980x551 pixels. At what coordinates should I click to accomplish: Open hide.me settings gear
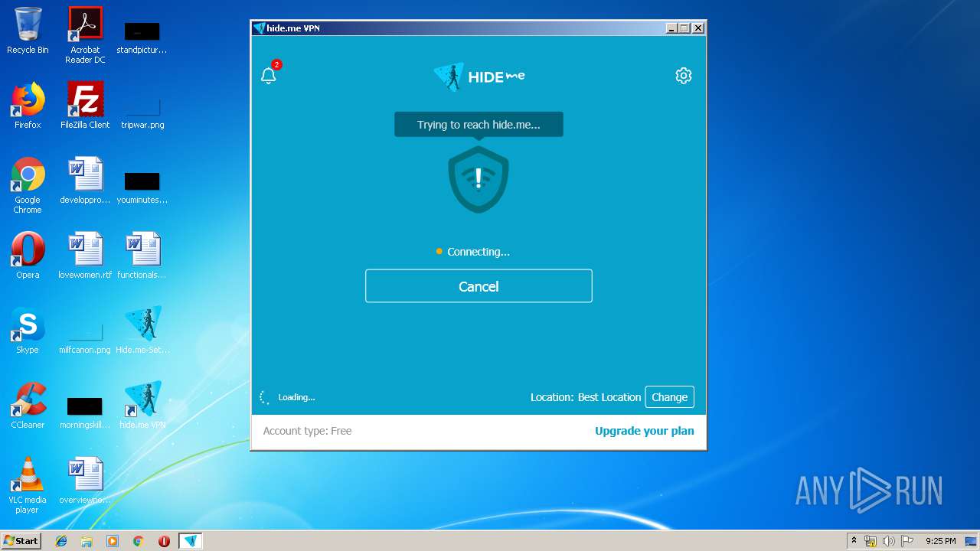tap(684, 75)
